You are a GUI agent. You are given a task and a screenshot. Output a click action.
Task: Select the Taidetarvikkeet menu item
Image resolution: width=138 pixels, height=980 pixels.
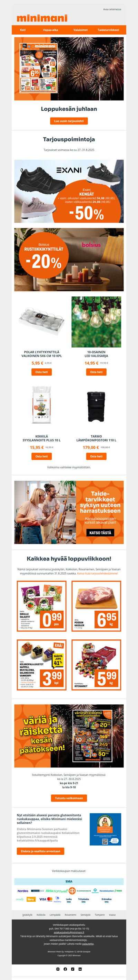[108, 30]
